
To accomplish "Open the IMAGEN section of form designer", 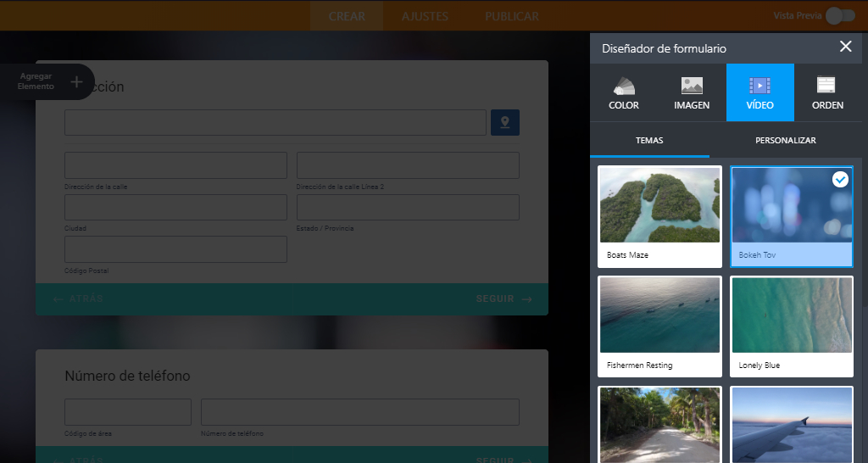I will [x=692, y=92].
